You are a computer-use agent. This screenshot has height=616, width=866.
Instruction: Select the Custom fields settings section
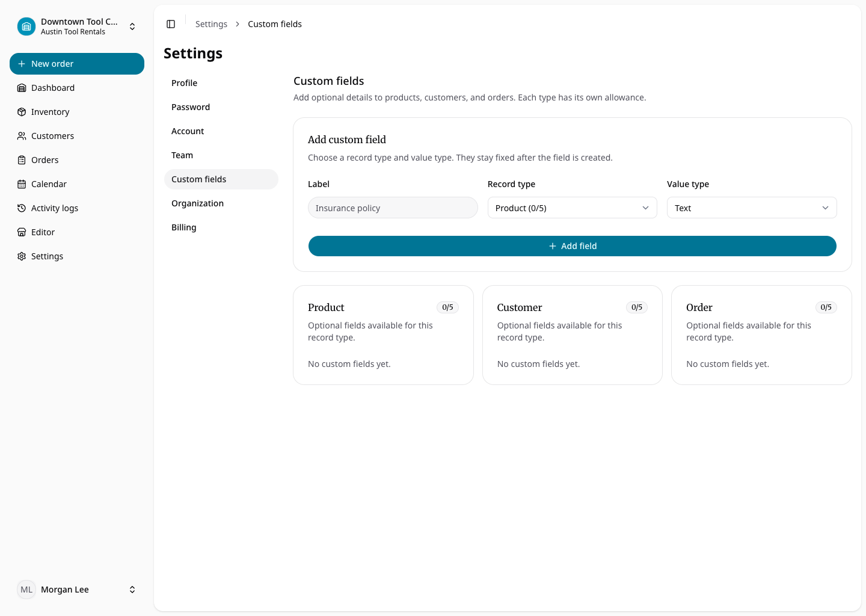(221, 179)
